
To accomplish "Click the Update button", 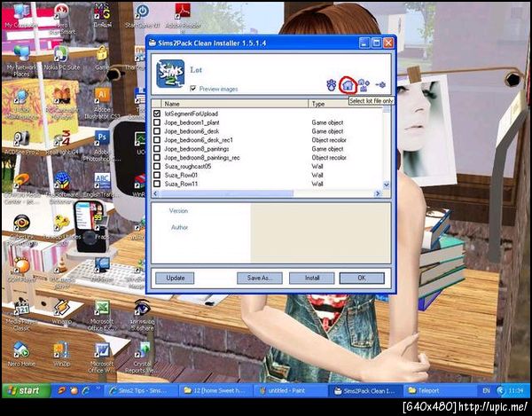I will [175, 278].
